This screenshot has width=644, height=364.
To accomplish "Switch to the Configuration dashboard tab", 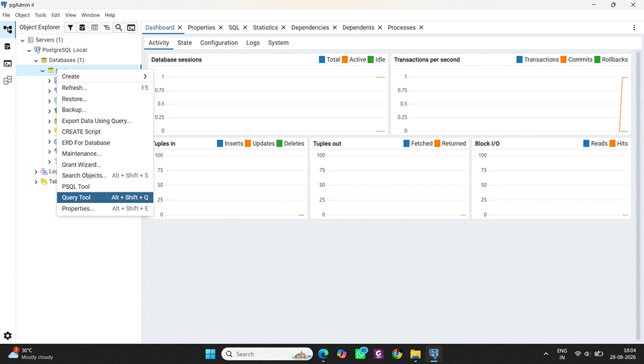I will point(219,43).
